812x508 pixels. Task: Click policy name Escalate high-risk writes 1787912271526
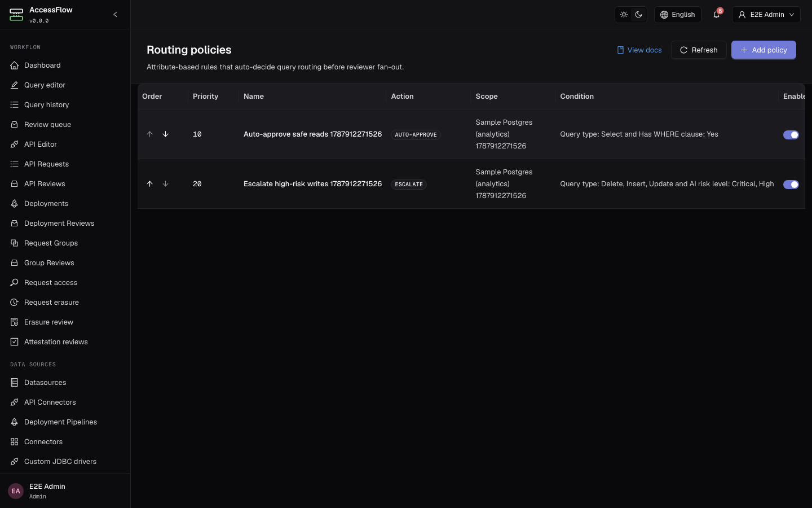tap(312, 184)
